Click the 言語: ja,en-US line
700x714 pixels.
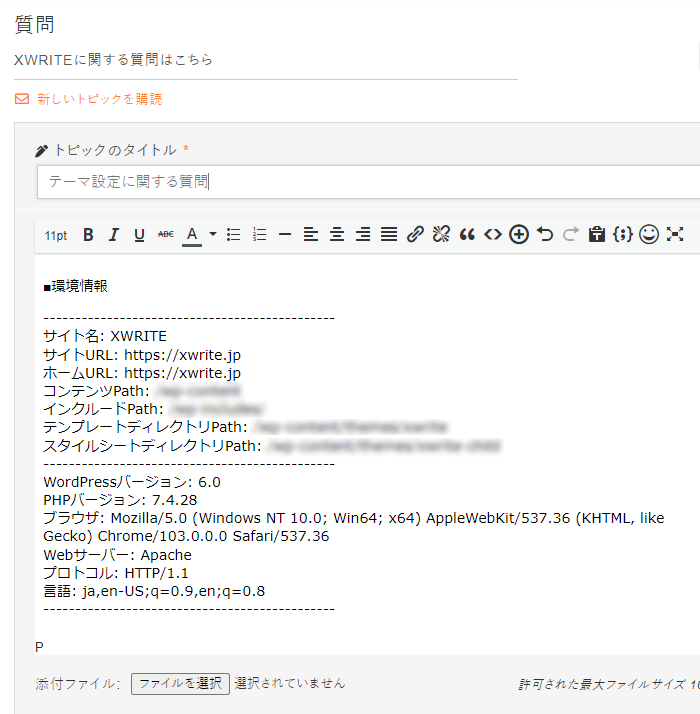(x=154, y=592)
